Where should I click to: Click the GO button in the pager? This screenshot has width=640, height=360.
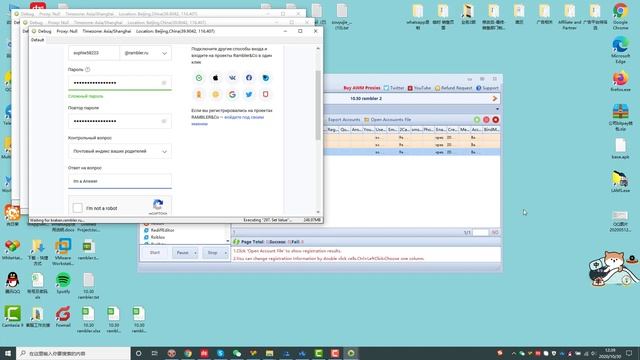click(x=495, y=232)
